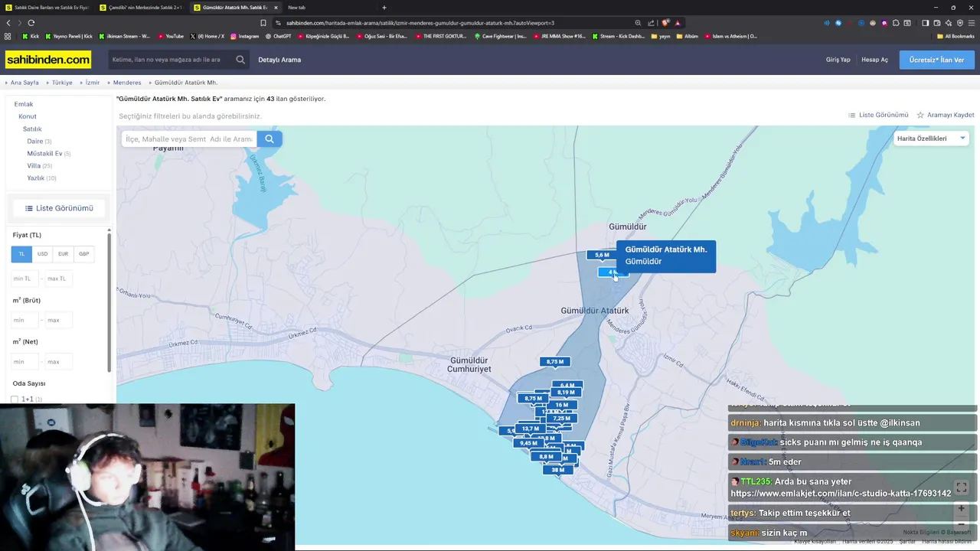Switch to the Satılık Daire İlanları tab
The width and height of the screenshot is (980, 551).
pyautogui.click(x=47, y=7)
